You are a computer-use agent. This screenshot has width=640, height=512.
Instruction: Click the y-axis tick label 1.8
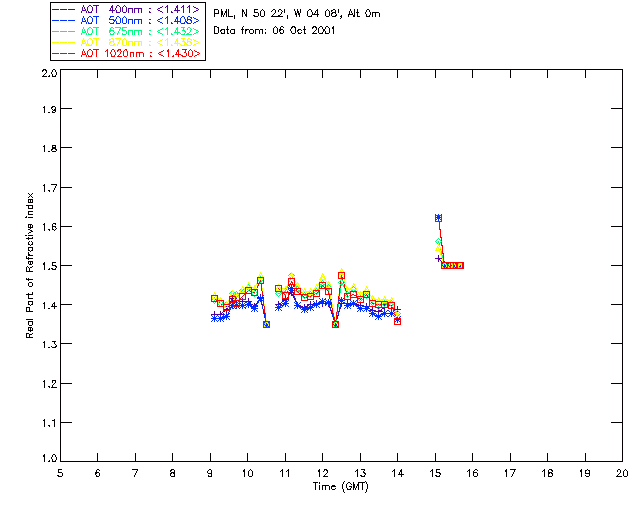49,148
